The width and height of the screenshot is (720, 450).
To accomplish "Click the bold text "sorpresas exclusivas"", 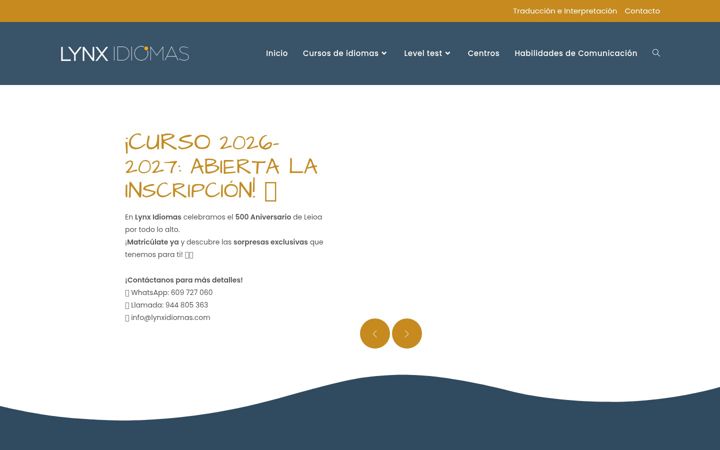I will click(x=270, y=242).
